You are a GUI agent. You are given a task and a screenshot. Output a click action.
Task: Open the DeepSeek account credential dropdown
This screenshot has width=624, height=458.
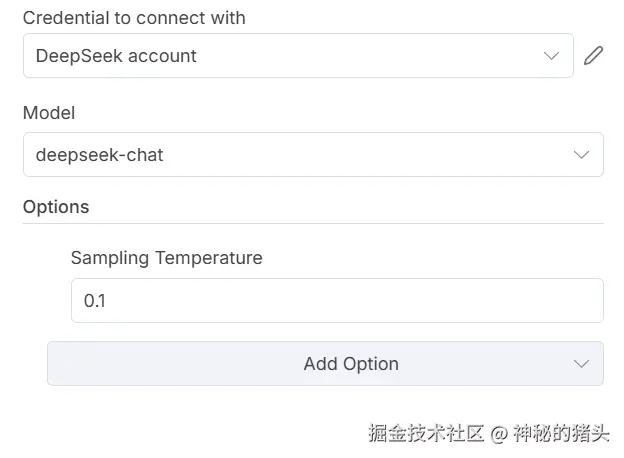coord(298,56)
